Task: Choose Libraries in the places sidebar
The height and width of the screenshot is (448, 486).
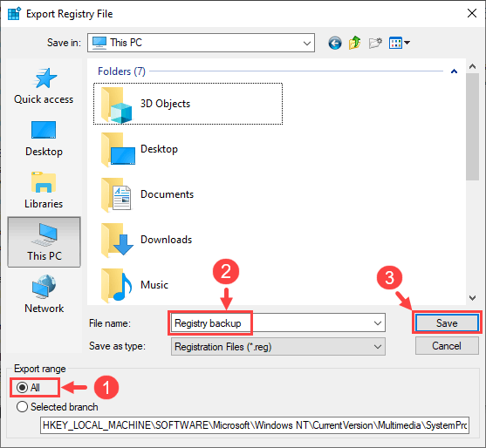Action: (44, 190)
